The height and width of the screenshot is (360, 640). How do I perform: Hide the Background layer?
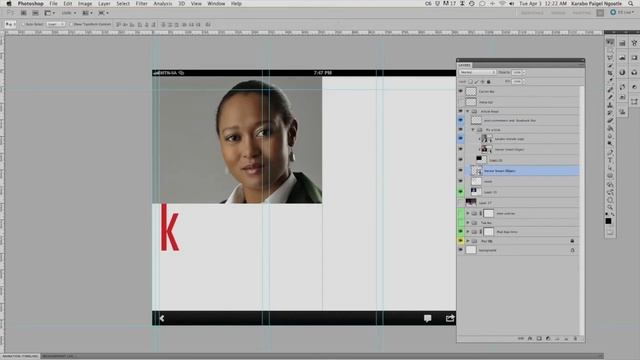click(x=460, y=250)
